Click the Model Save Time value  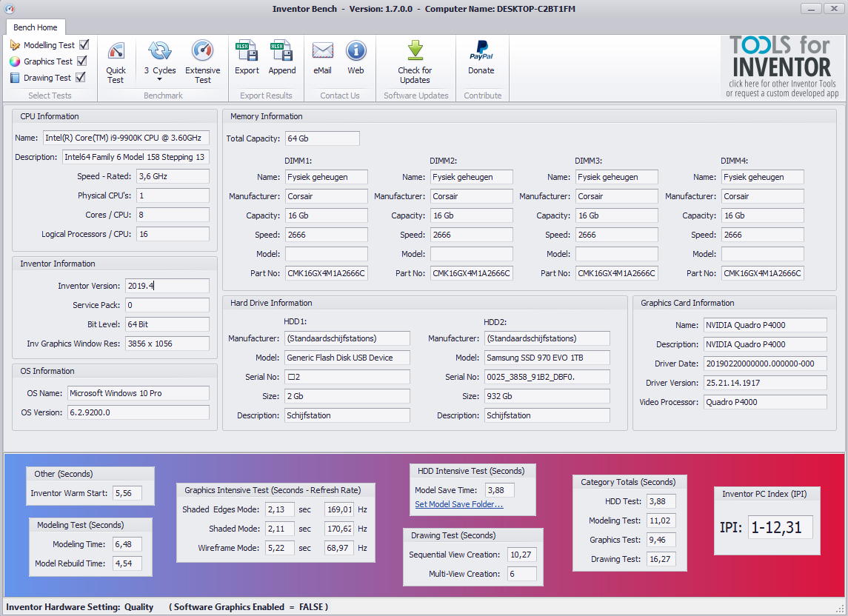500,490
